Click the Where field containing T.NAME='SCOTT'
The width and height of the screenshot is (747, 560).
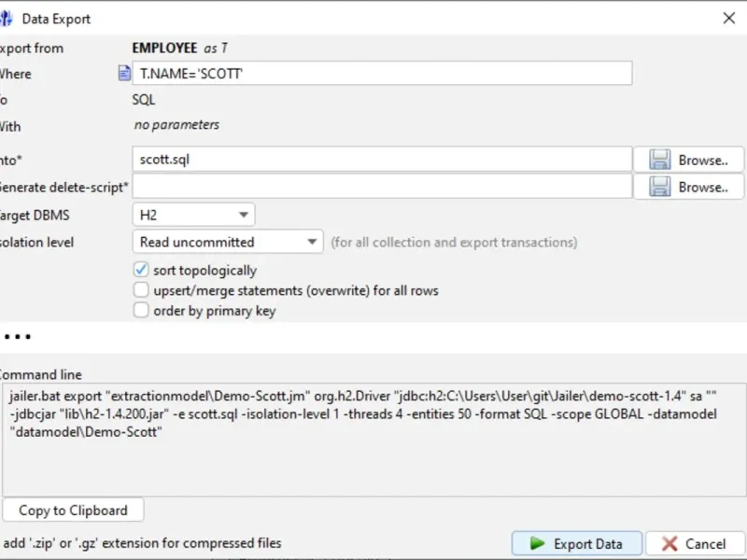pyautogui.click(x=383, y=74)
